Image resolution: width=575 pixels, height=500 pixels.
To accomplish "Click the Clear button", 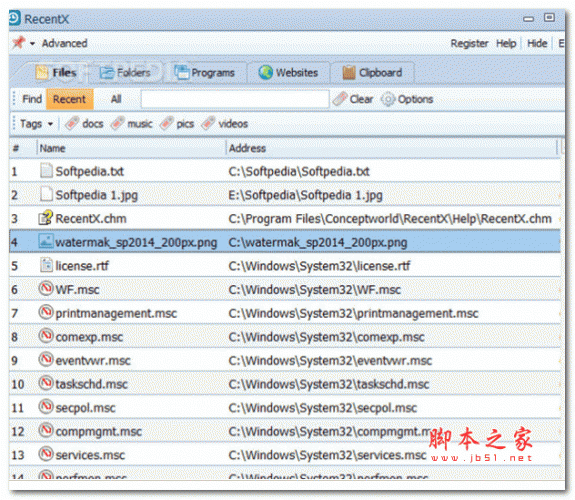I will (353, 99).
